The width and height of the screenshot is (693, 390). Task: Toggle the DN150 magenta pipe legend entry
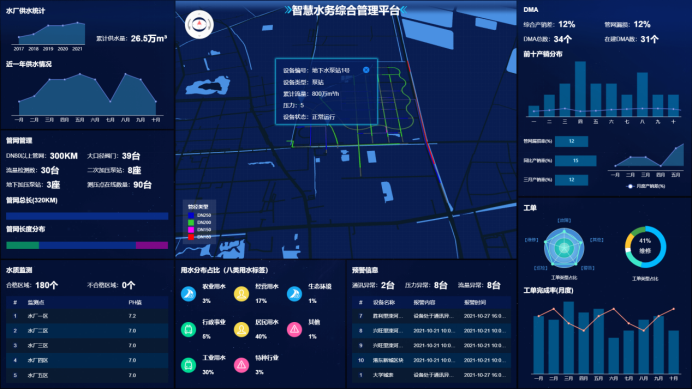click(x=200, y=229)
